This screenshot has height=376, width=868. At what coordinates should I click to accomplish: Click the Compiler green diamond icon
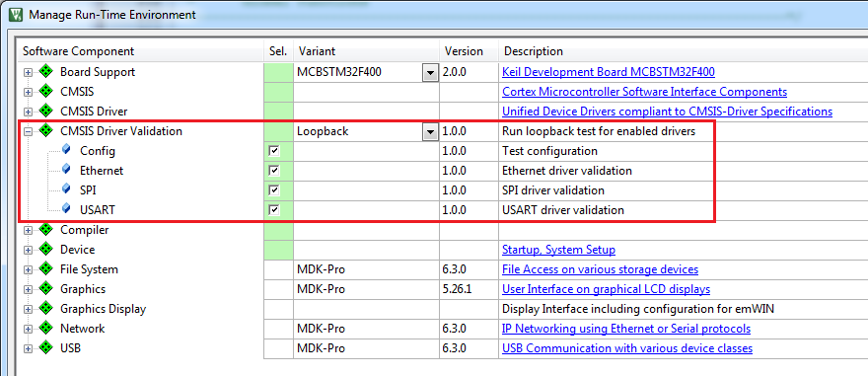pos(46,229)
